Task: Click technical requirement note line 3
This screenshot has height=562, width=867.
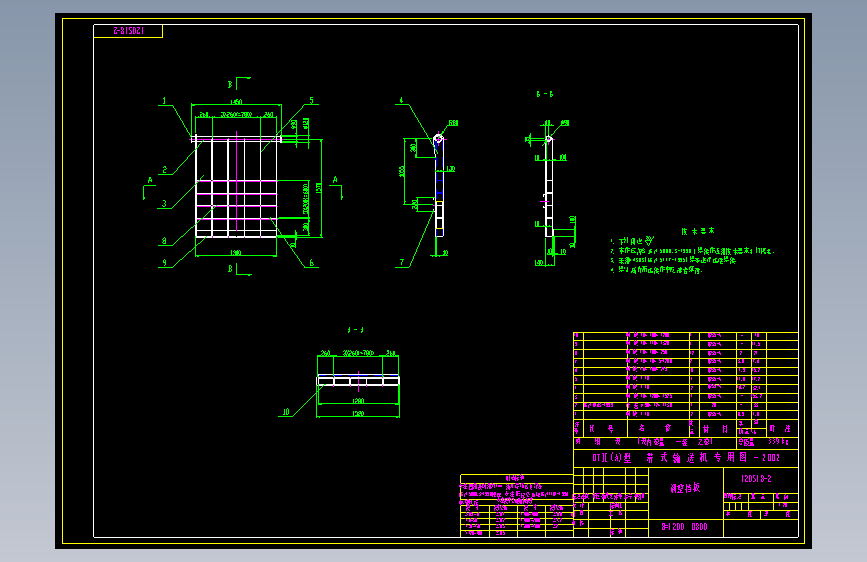Action: click(673, 260)
